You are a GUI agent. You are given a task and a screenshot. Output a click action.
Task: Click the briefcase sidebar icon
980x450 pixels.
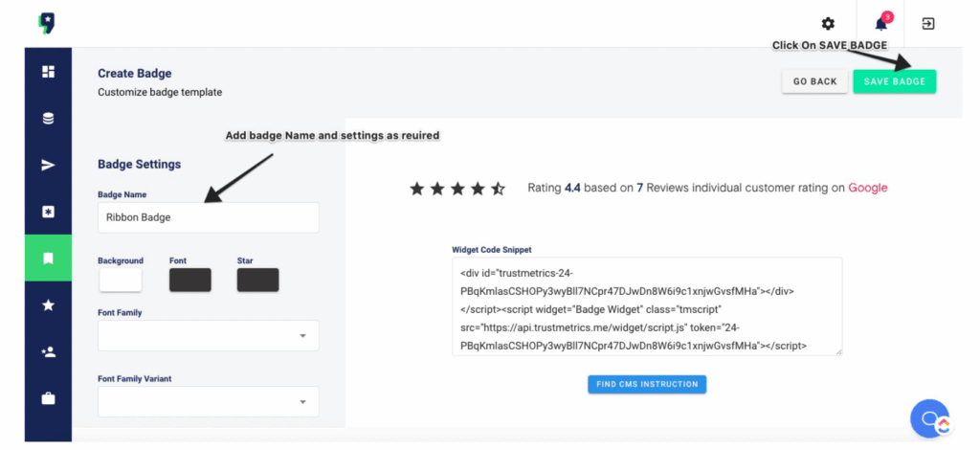[x=48, y=398]
